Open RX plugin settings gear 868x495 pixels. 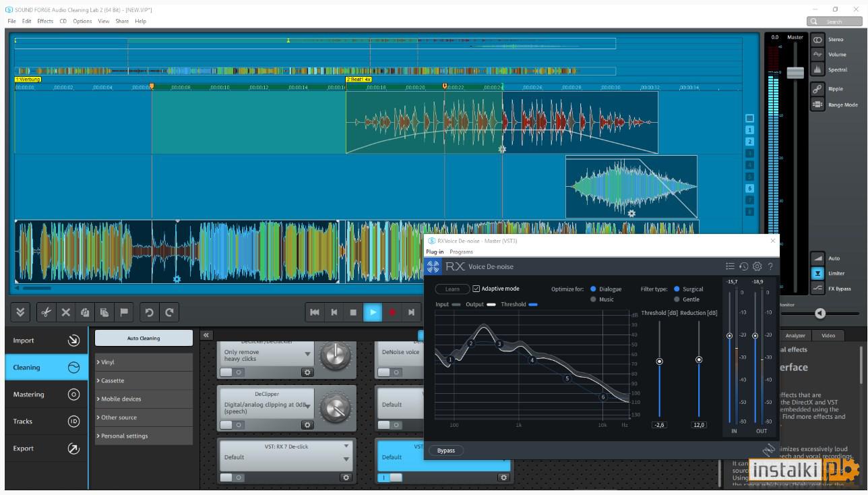click(x=757, y=266)
